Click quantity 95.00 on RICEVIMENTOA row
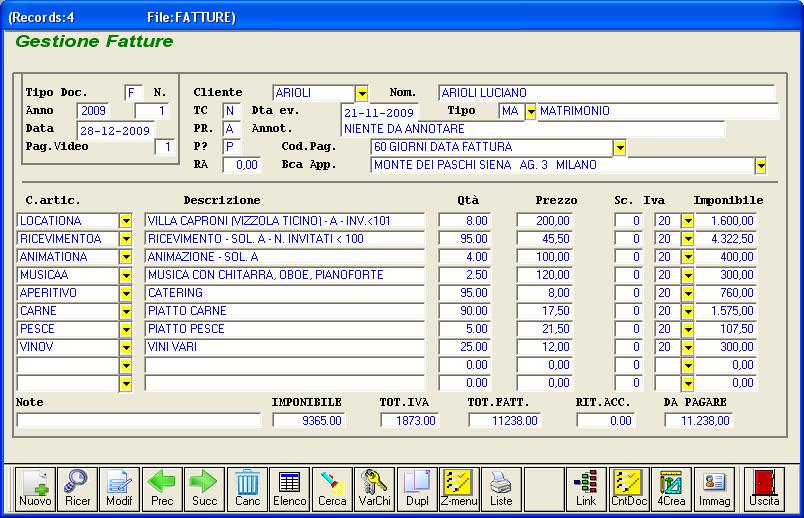This screenshot has width=804, height=518. [x=465, y=239]
